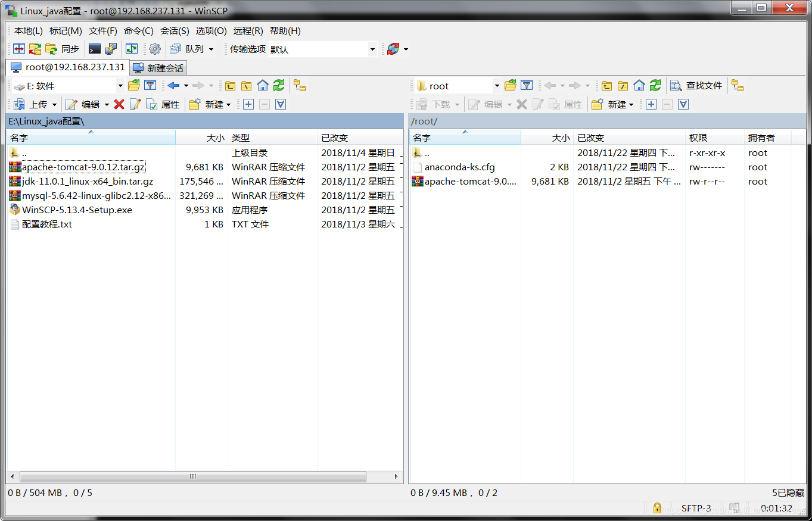Open the terminal console icon
The height and width of the screenshot is (521, 812).
tap(95, 49)
